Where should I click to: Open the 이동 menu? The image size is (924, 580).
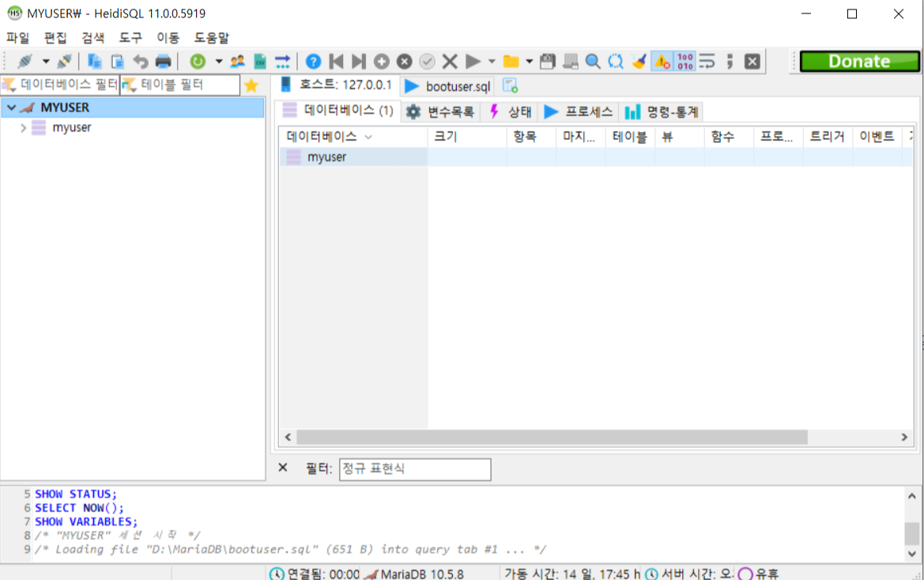tap(168, 38)
